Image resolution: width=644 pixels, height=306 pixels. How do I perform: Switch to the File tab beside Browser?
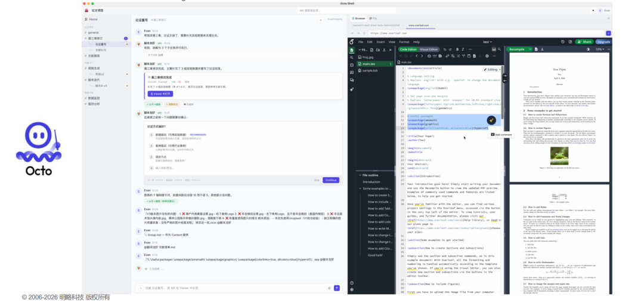pyautogui.click(x=373, y=18)
